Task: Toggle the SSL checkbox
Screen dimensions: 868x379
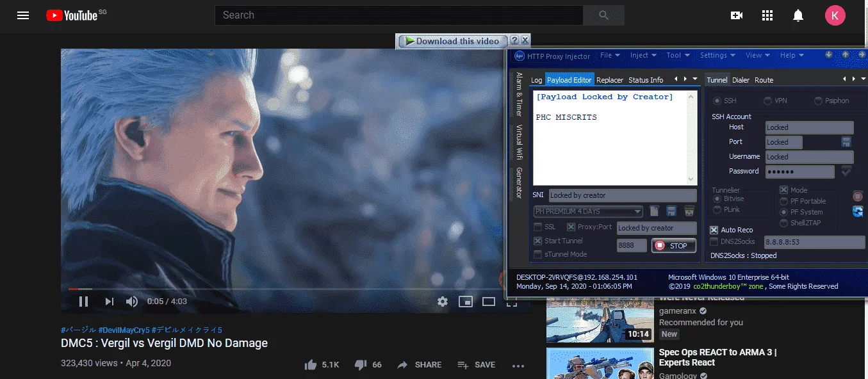Action: [538, 227]
